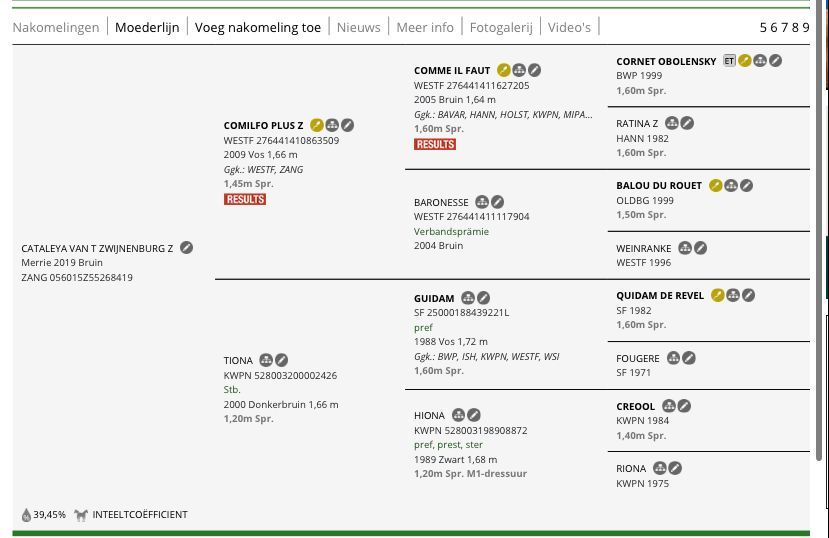The width and height of the screenshot is (829, 538).
Task: Click edit pencil next to Comilfo Plus Z
Action: [347, 125]
